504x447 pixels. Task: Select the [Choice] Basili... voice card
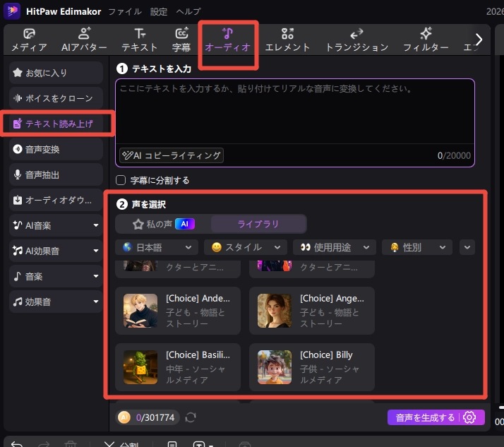point(178,367)
